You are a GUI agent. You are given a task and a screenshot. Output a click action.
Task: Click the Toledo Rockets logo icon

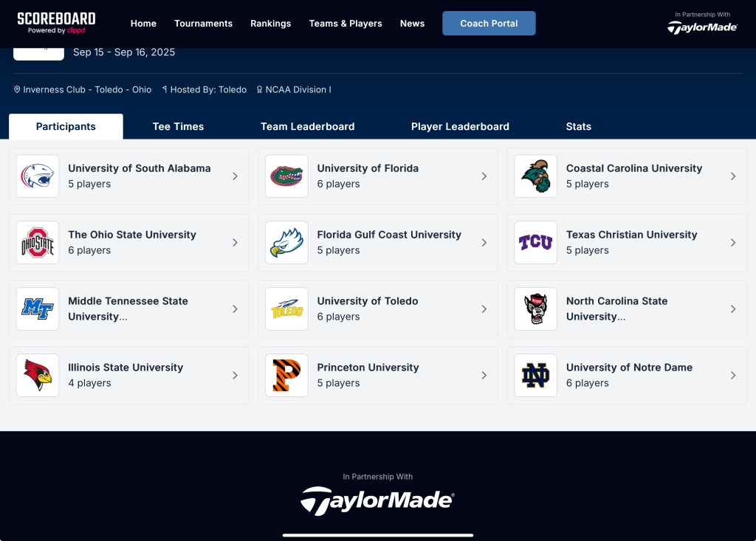[x=286, y=309]
